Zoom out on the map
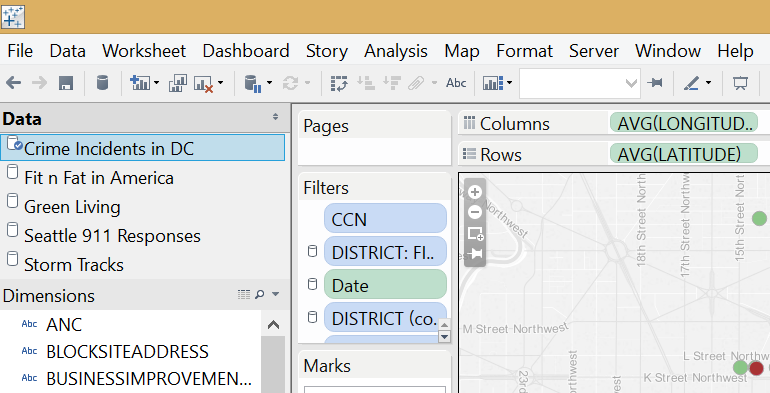Image resolution: width=770 pixels, height=393 pixels. (x=474, y=212)
